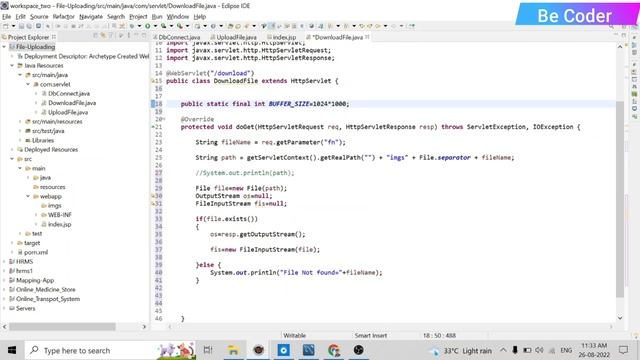This screenshot has width=640, height=360.
Task: Switch to the index.jsp tab
Action: point(284,37)
